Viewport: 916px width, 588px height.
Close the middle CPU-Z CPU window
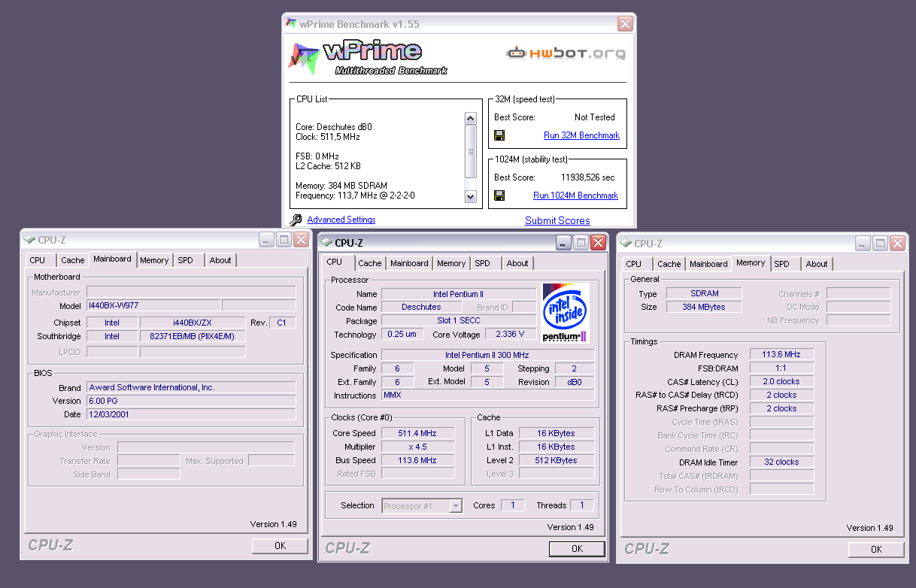(x=598, y=242)
